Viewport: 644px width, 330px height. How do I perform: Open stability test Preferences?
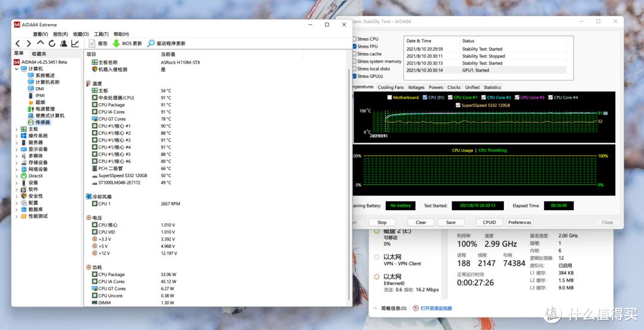pos(519,223)
